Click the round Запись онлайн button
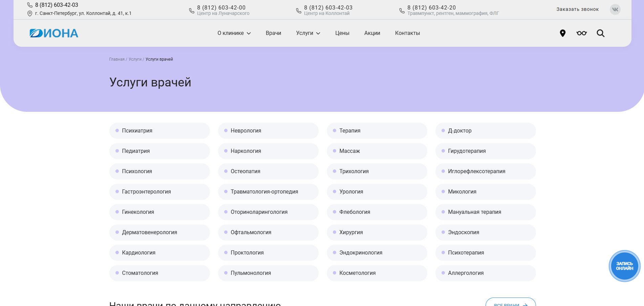 (624, 266)
